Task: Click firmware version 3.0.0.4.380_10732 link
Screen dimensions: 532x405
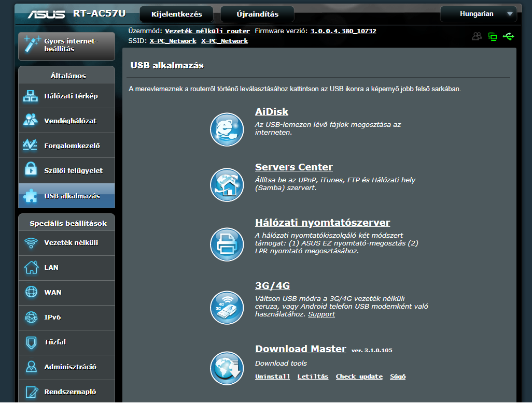Action: [343, 31]
